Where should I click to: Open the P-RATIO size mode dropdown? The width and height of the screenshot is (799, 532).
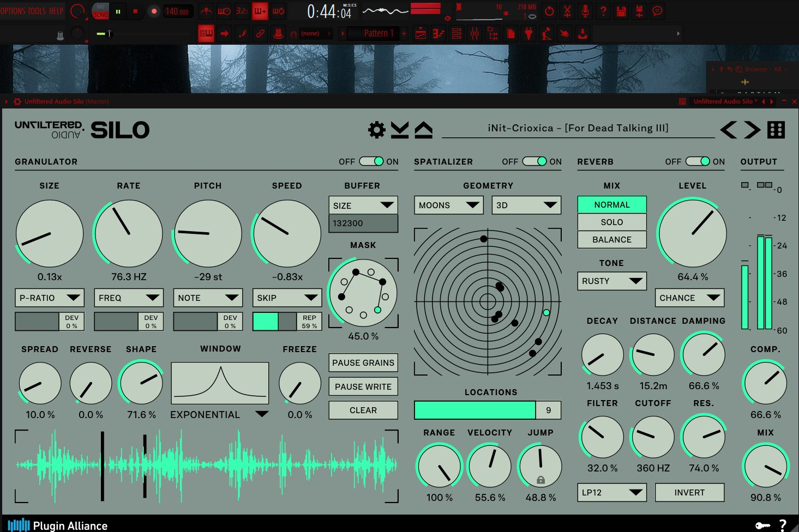(x=50, y=298)
